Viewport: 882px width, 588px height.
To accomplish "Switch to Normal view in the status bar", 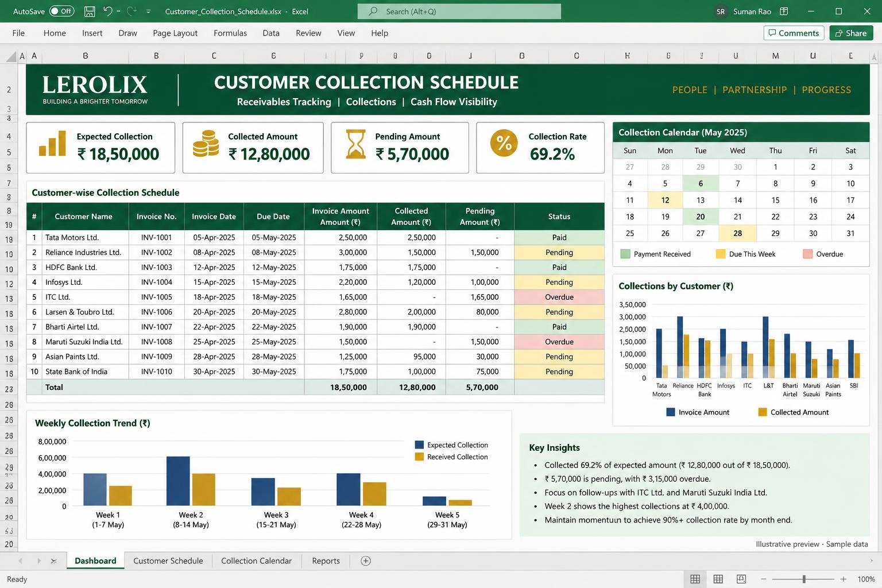I will coord(695,579).
